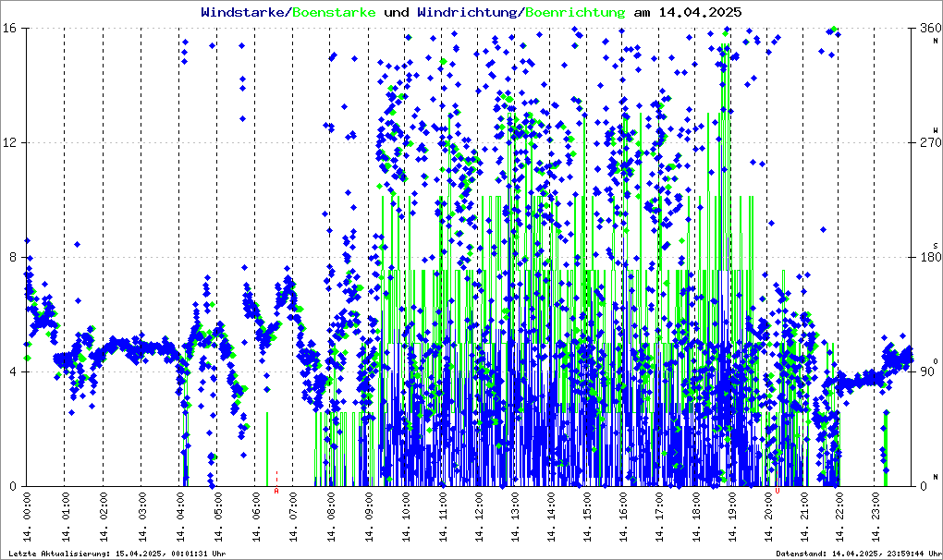
Task: Click the "14. 10:00" time axis label
Action: click(405, 517)
